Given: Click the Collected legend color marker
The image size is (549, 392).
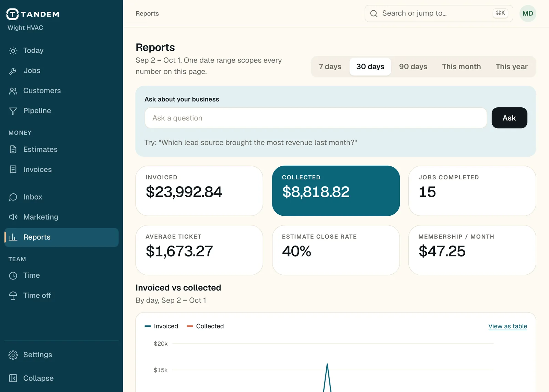Looking at the screenshot, I should 190,326.
